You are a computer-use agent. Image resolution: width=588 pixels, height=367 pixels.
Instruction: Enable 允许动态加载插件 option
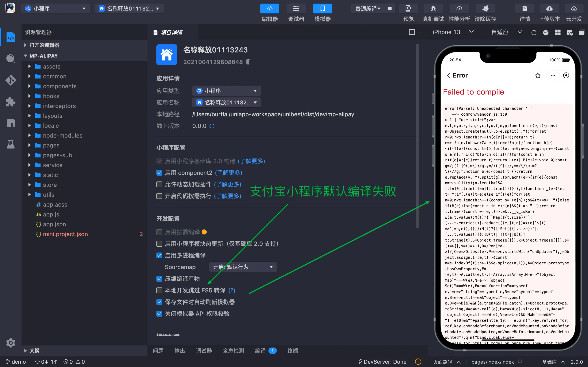[159, 184]
